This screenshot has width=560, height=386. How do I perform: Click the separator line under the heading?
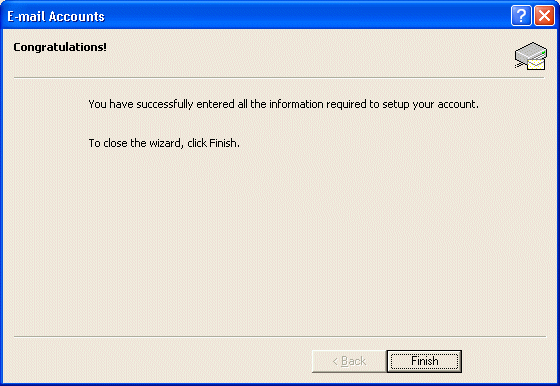pos(279,77)
